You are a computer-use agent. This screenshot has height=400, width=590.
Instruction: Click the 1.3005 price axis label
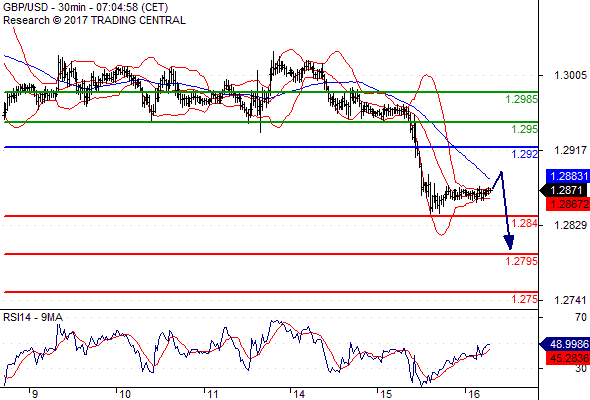tap(570, 75)
